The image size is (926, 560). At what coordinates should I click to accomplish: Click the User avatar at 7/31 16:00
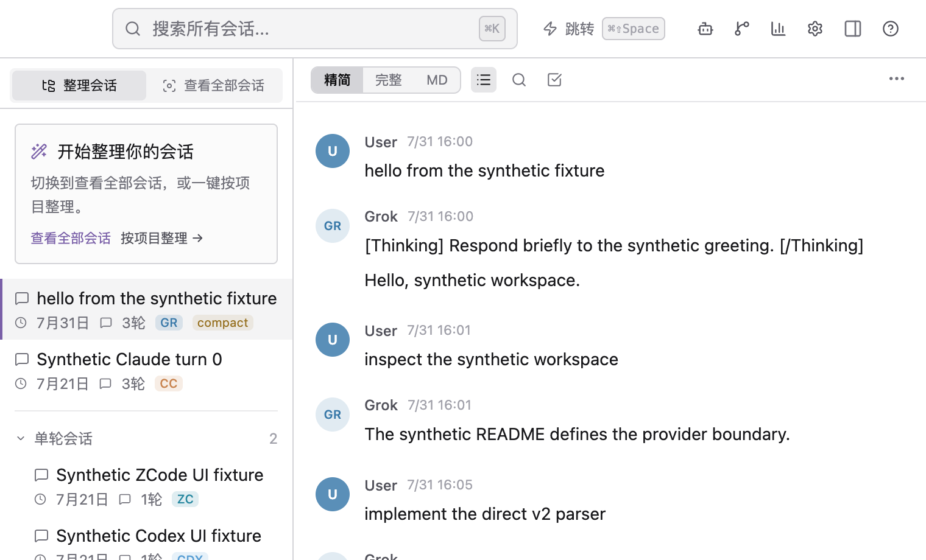point(333,151)
